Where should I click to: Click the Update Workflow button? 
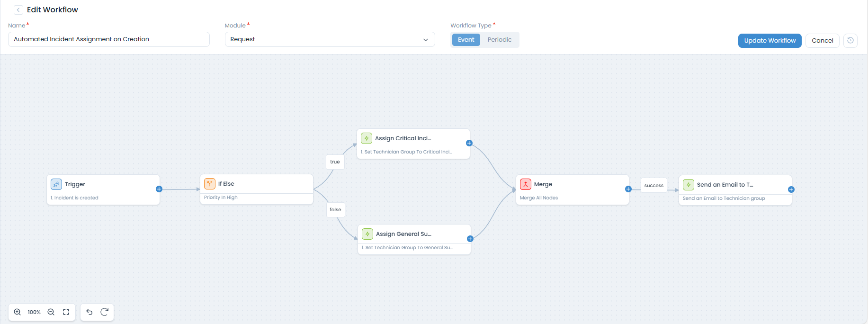(x=770, y=41)
